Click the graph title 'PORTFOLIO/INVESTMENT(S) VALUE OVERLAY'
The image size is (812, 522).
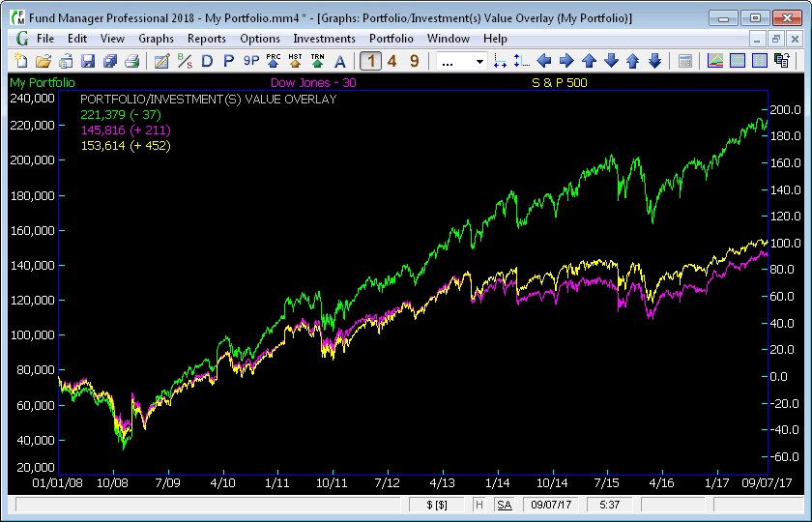208,100
